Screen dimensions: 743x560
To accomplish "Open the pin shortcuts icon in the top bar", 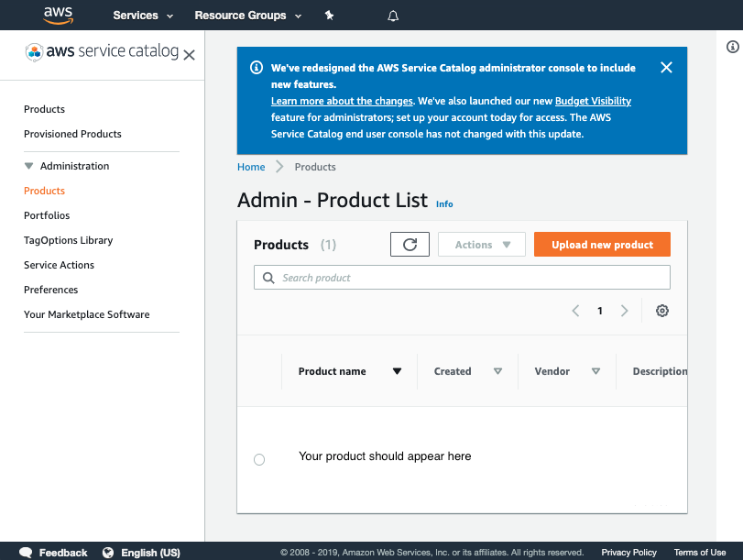I will (329, 16).
